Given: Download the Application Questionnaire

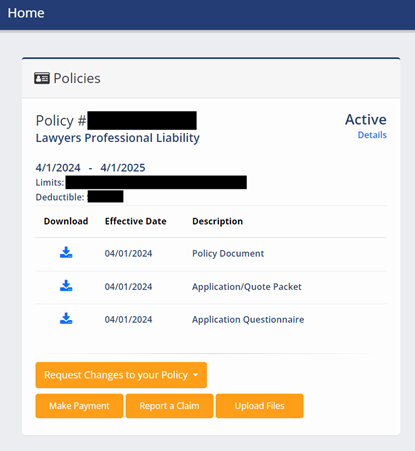Looking at the screenshot, I should pyautogui.click(x=66, y=319).
